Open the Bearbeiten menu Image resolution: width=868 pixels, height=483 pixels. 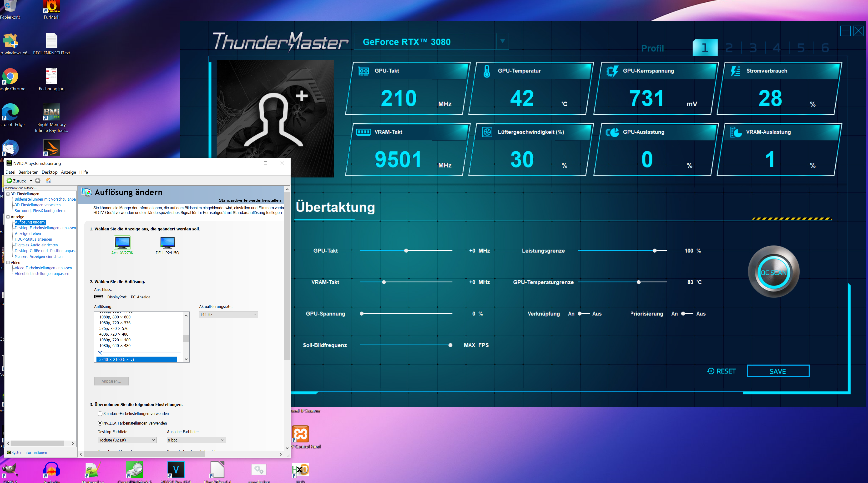pyautogui.click(x=28, y=172)
